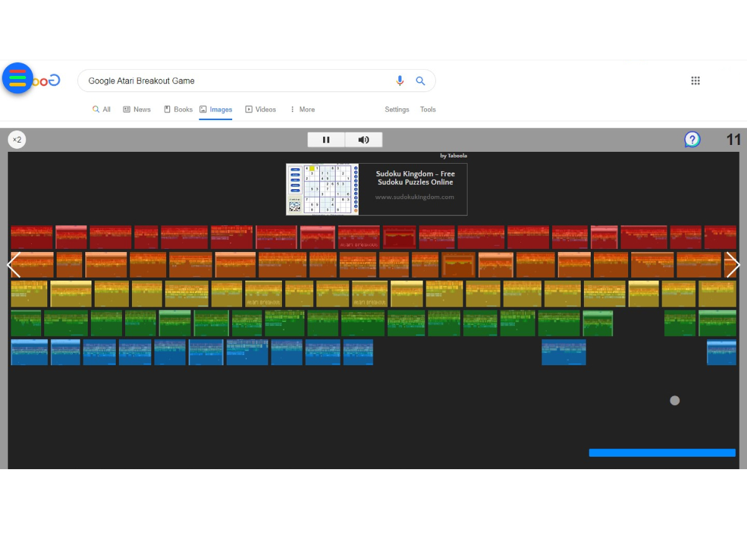Image resolution: width=747 pixels, height=560 pixels.
Task: Click the round colored-bars logo button
Action: click(17, 78)
